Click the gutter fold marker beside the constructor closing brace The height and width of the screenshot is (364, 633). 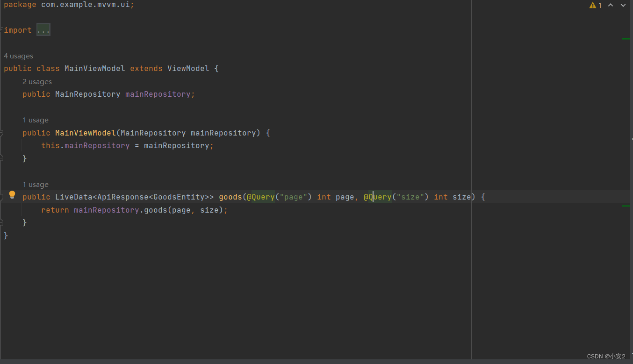2,158
